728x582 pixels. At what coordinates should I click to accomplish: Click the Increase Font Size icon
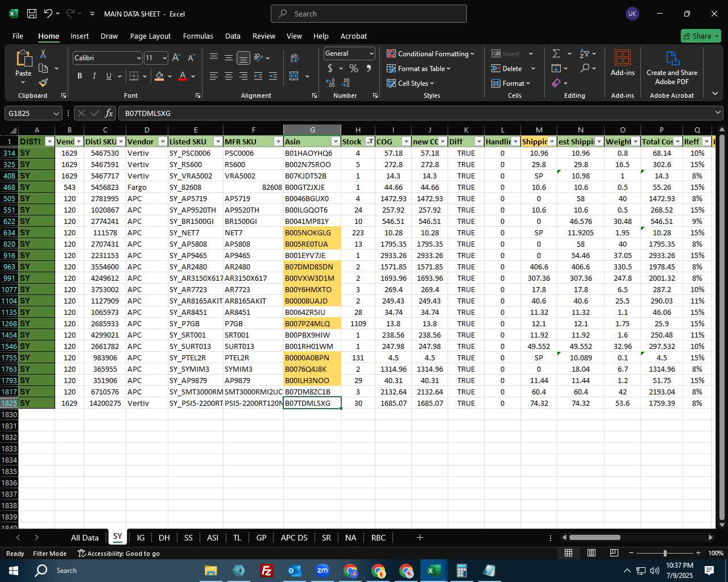click(176, 58)
